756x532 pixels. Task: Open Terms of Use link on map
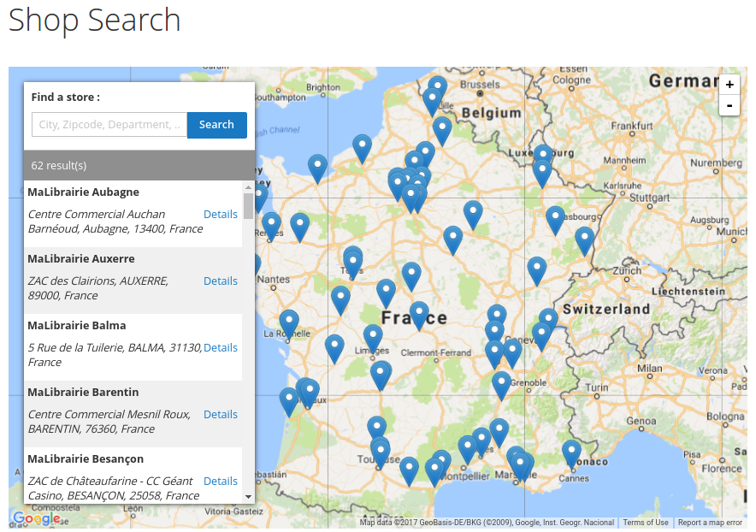point(646,523)
